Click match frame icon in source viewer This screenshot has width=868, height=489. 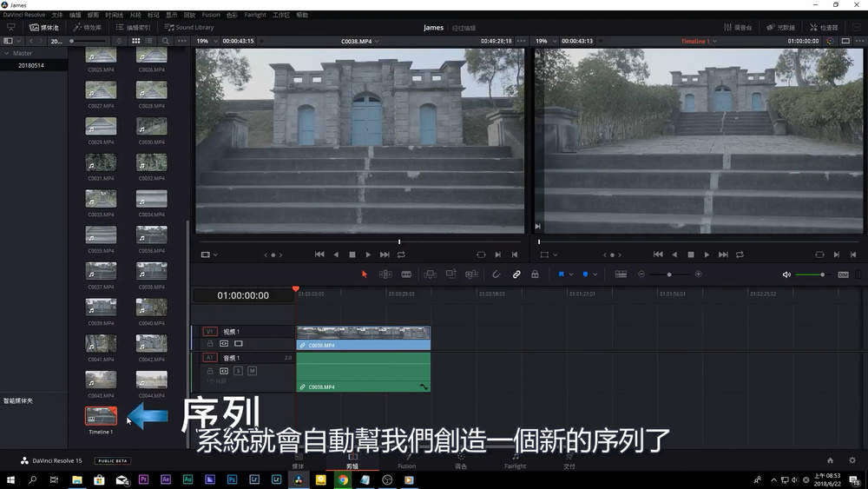[481, 254]
